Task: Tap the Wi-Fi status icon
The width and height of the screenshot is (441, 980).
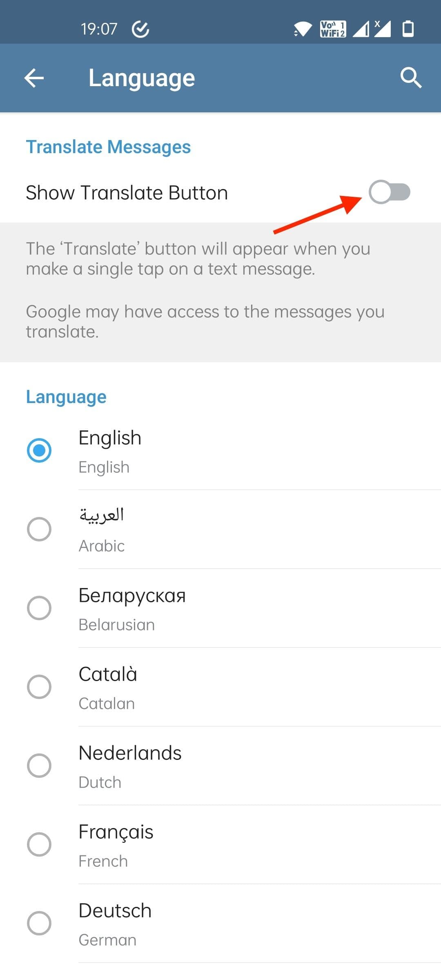Action: pos(303,29)
